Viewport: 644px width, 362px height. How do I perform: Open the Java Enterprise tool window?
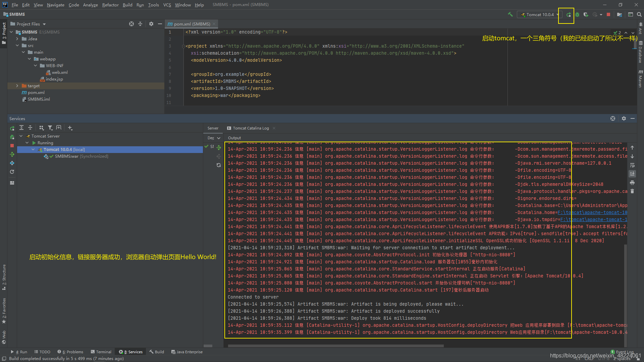click(x=187, y=352)
